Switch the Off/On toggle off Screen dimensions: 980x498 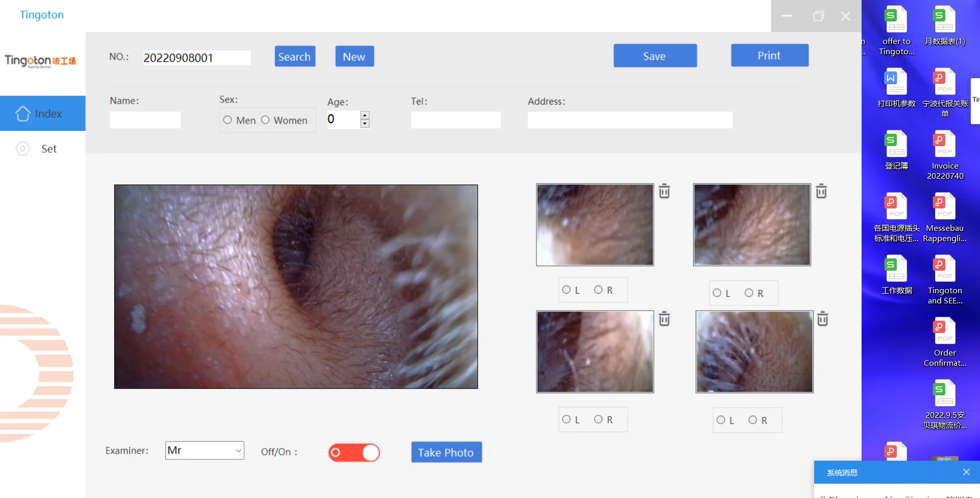click(x=354, y=453)
